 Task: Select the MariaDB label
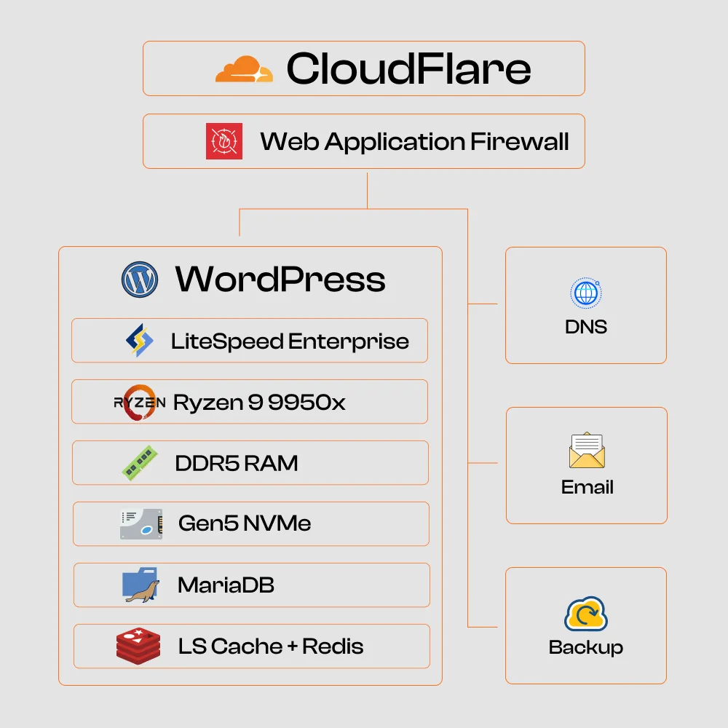click(x=226, y=585)
